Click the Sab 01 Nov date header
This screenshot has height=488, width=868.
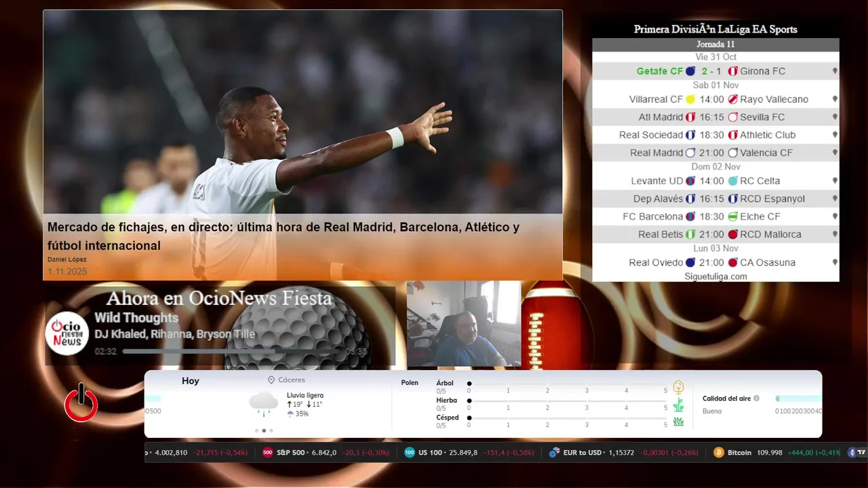pos(715,85)
